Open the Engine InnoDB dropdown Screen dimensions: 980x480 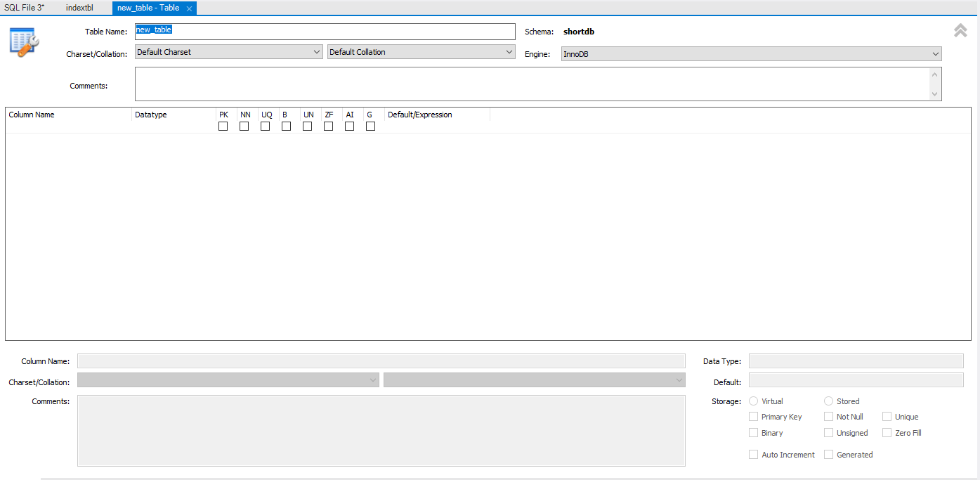(x=751, y=54)
